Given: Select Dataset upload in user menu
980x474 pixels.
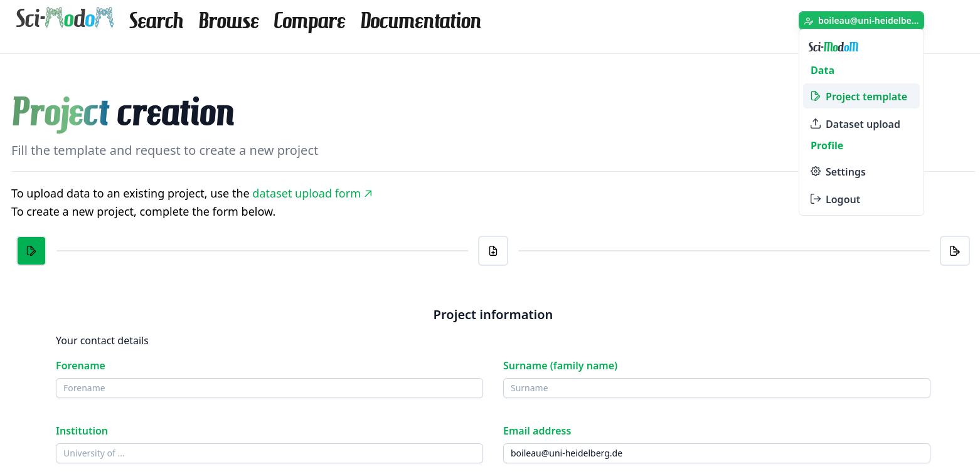Looking at the screenshot, I should (x=863, y=124).
